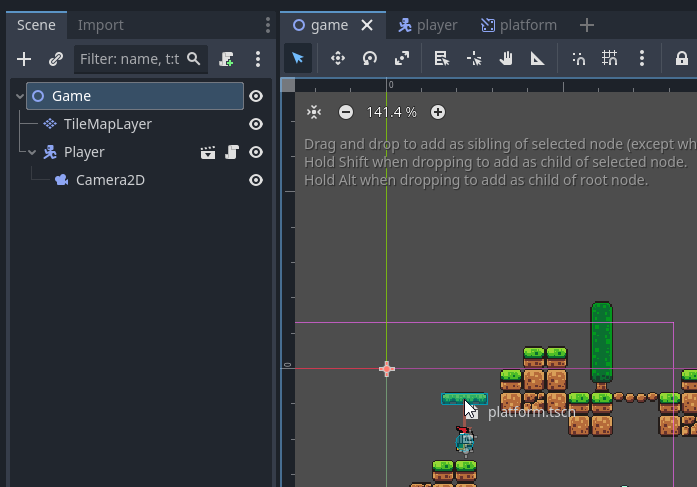Viewport: 697px width, 487px height.
Task: Reset zoom via 141.4 % button
Action: [392, 112]
